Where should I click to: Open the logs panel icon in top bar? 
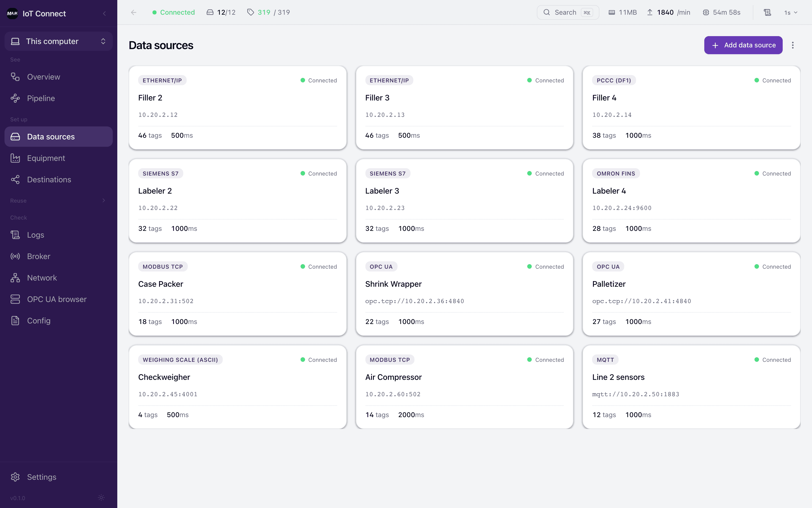[767, 12]
